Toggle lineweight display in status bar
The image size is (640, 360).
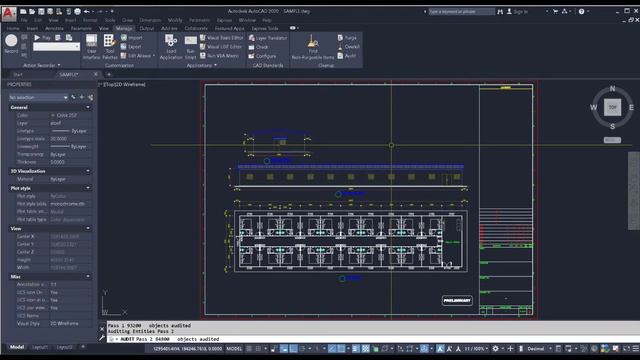coord(356,349)
